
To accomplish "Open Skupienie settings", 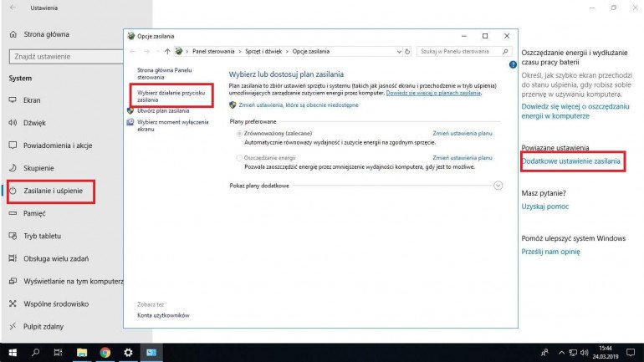I will click(x=38, y=168).
